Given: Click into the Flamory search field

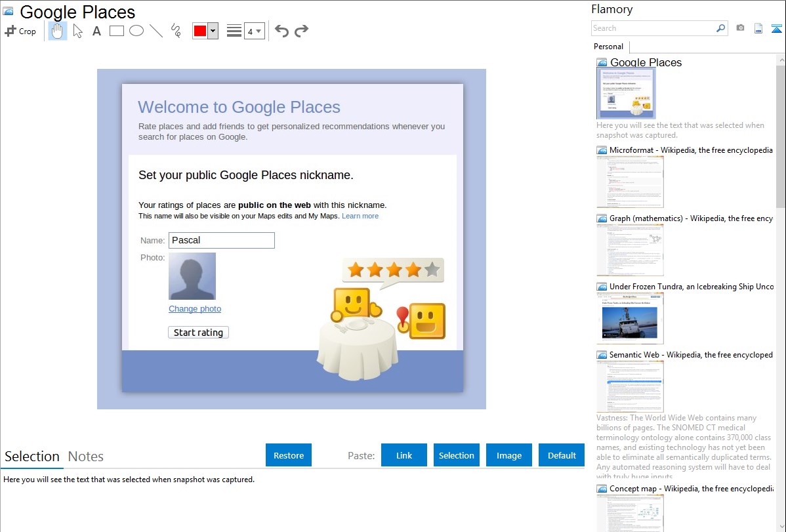Looking at the screenshot, I should (x=653, y=28).
